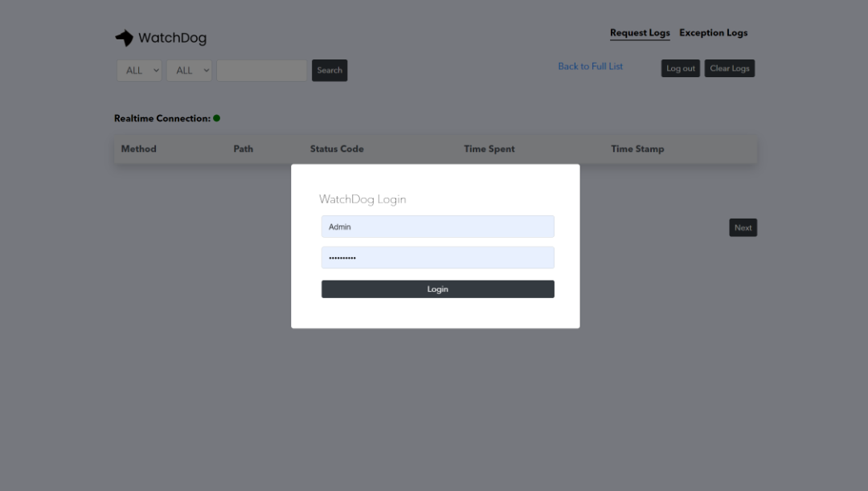The image size is (868, 491).
Task: Click the green Realtime Connection status dot
Action: (x=217, y=118)
